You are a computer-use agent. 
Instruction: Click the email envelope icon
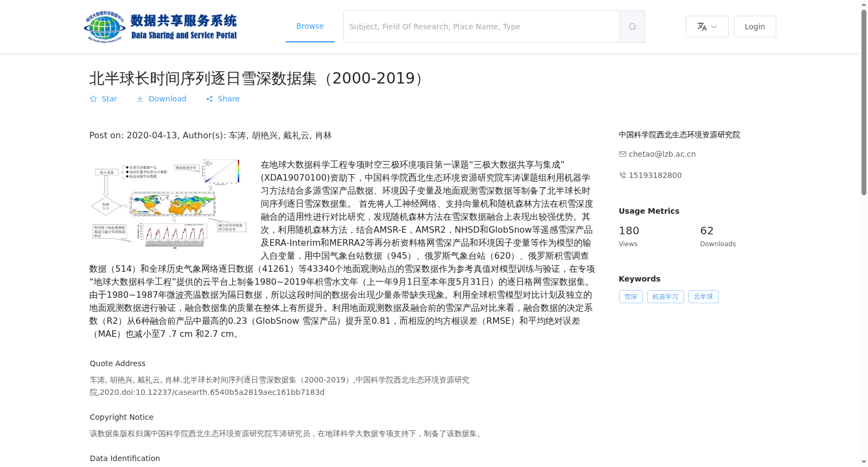tap(623, 154)
